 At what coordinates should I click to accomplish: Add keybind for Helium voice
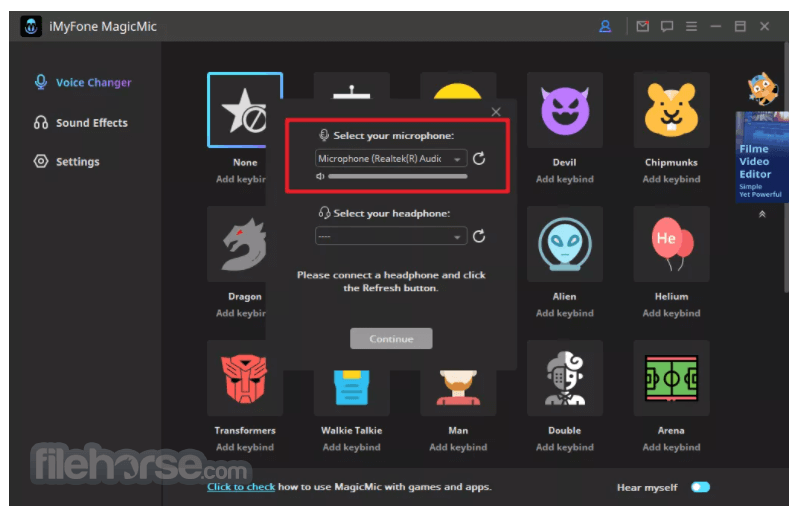tap(671, 313)
